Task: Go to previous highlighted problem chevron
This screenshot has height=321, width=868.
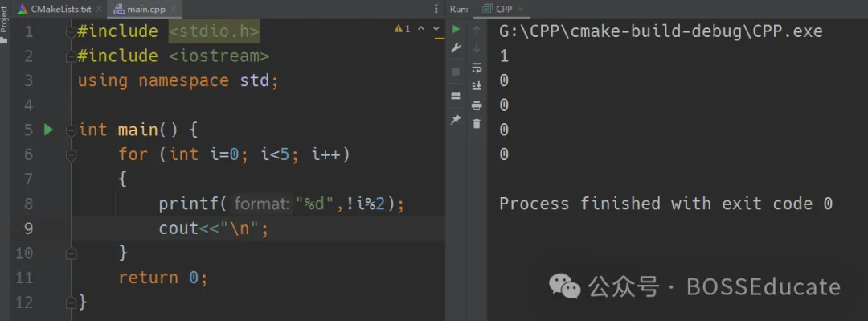Action: [421, 28]
